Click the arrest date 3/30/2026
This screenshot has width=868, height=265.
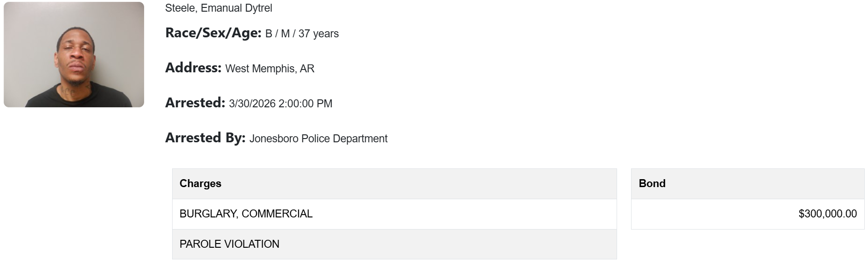[x=252, y=104]
